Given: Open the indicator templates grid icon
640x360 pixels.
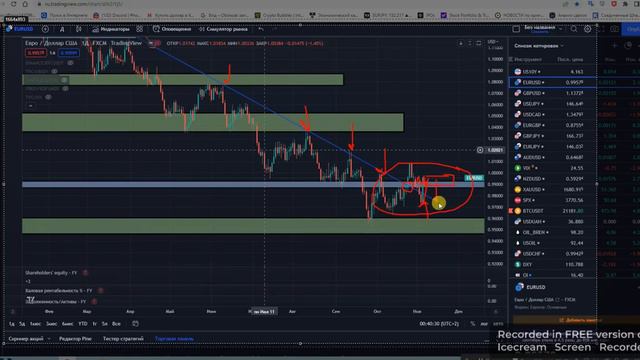Looking at the screenshot, I should 140,29.
